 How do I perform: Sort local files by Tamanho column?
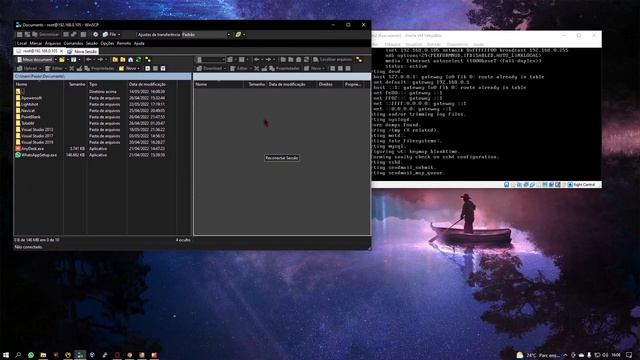point(76,84)
